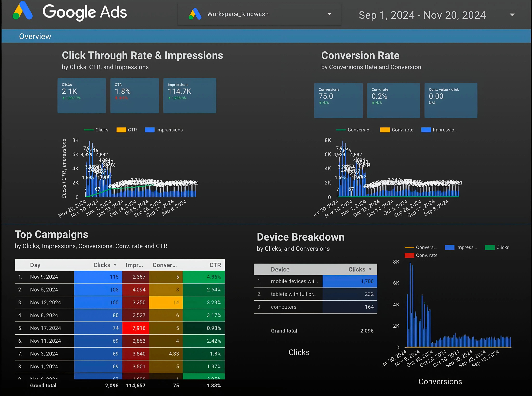Select the Nov 12, 2024 row date

point(46,302)
